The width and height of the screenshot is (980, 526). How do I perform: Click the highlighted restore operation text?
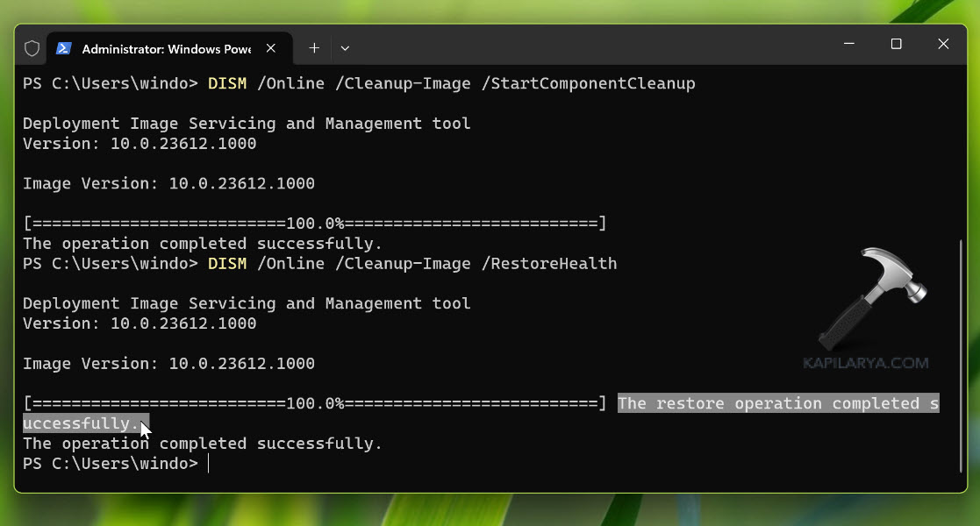(778, 403)
